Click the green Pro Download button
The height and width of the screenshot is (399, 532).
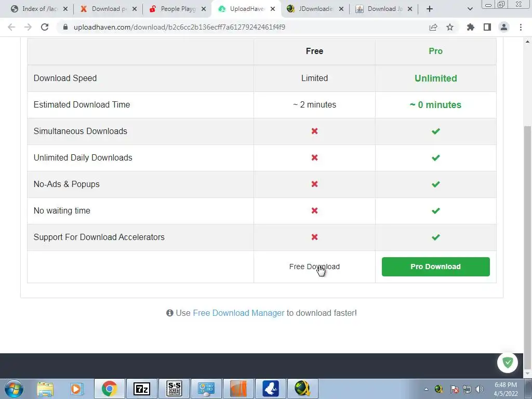tap(436, 267)
